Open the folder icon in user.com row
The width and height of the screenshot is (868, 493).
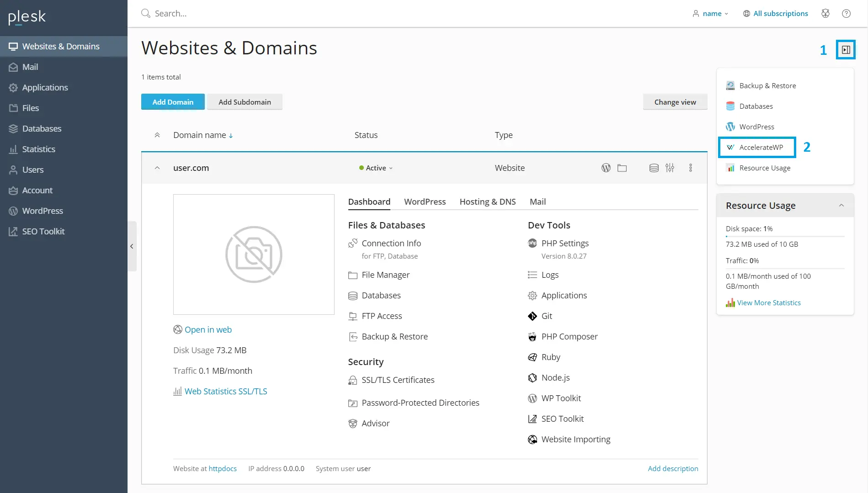(x=622, y=168)
